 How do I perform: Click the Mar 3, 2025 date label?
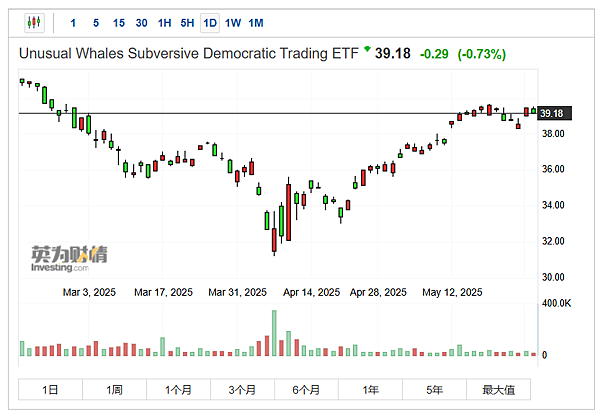pyautogui.click(x=89, y=292)
